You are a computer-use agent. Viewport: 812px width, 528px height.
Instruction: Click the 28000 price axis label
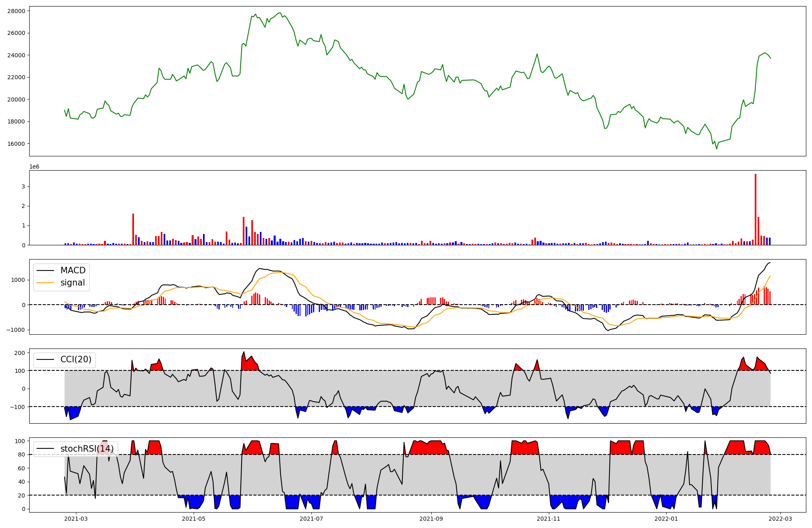point(16,11)
